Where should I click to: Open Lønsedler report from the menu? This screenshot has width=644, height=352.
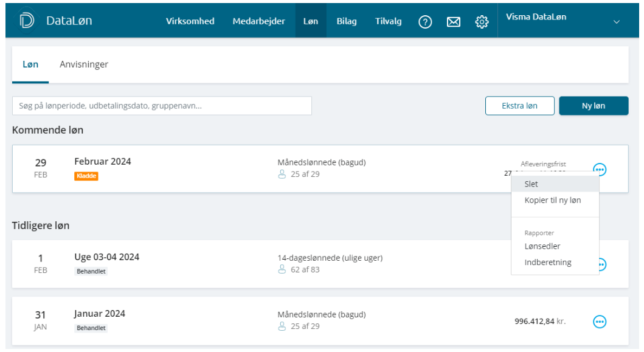click(x=542, y=246)
